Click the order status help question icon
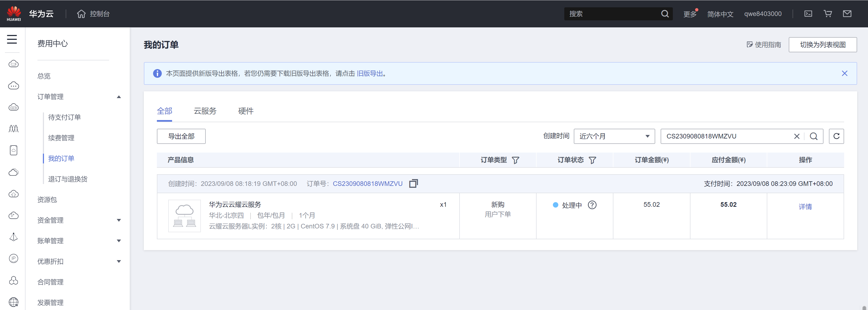 [x=592, y=205]
